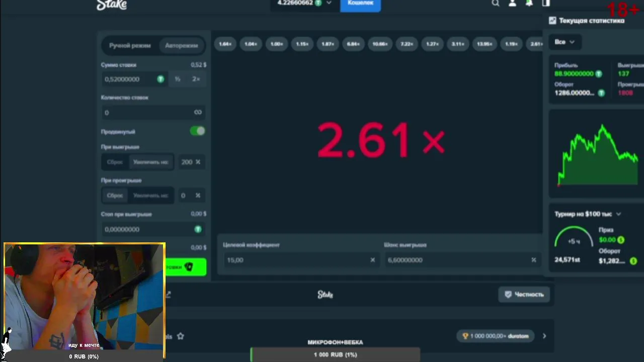Click the percent icon in При проигрыше row
644x362 pixels.
pos(198,195)
